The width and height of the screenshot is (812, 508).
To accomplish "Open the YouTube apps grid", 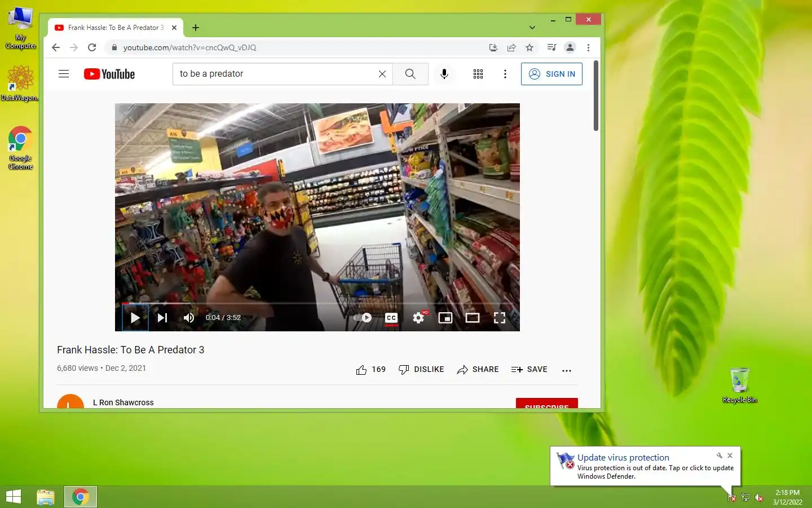I will [478, 74].
